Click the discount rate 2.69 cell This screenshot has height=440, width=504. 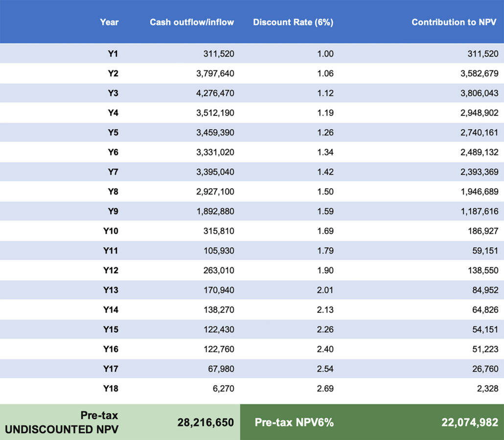[325, 388]
